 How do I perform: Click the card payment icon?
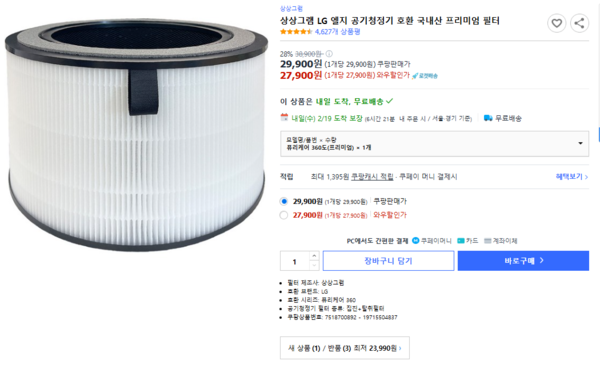pyautogui.click(x=461, y=241)
